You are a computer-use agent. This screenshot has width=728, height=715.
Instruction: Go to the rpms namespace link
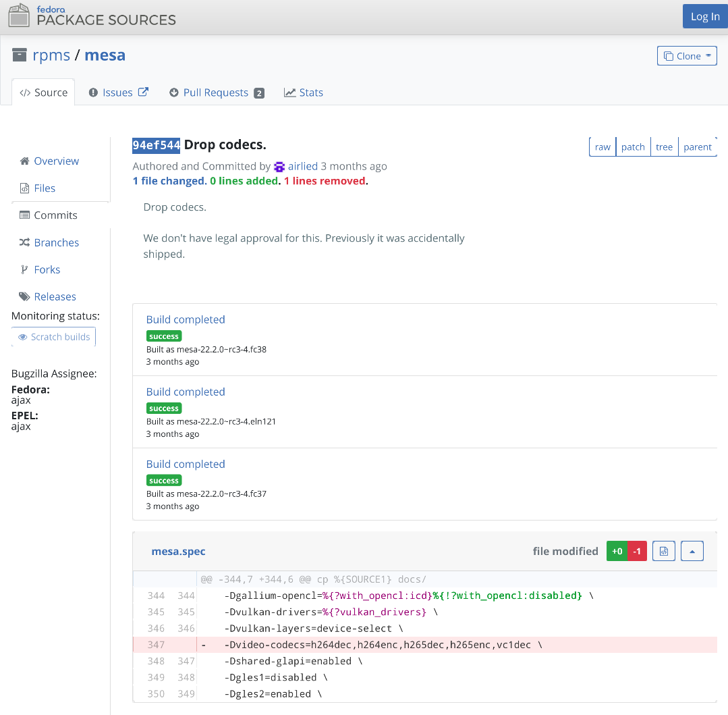point(51,55)
